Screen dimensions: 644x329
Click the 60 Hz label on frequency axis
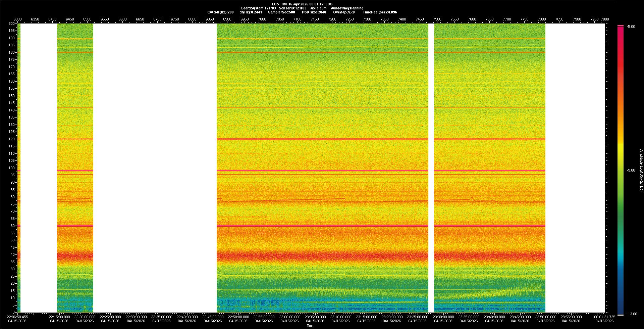12,226
